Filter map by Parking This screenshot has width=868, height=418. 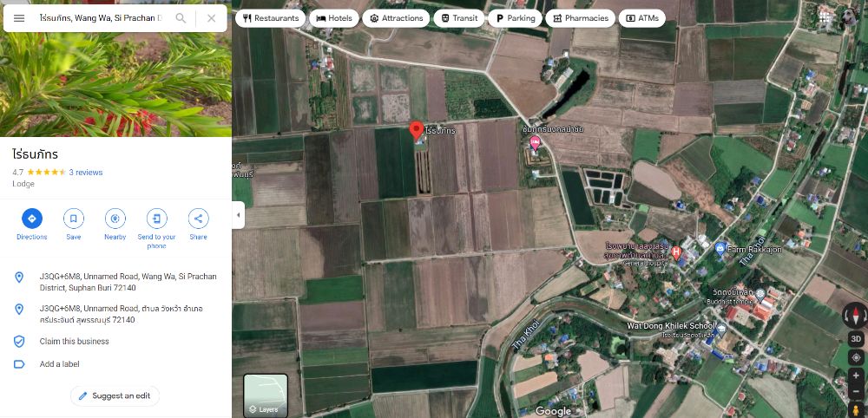[x=515, y=18]
